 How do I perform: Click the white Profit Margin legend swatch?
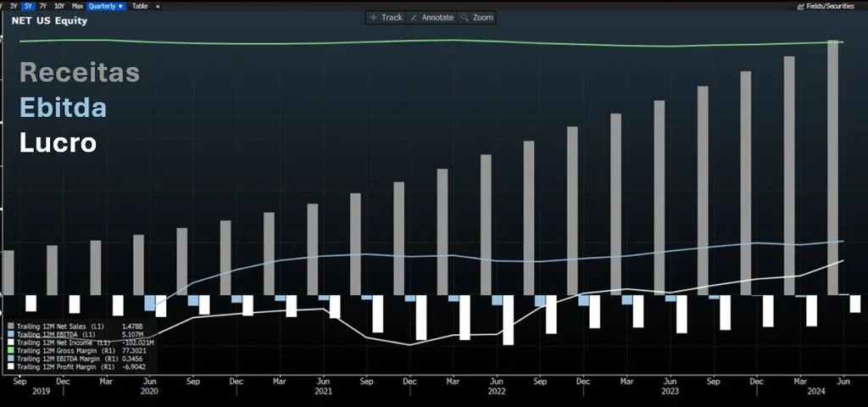[x=12, y=366]
